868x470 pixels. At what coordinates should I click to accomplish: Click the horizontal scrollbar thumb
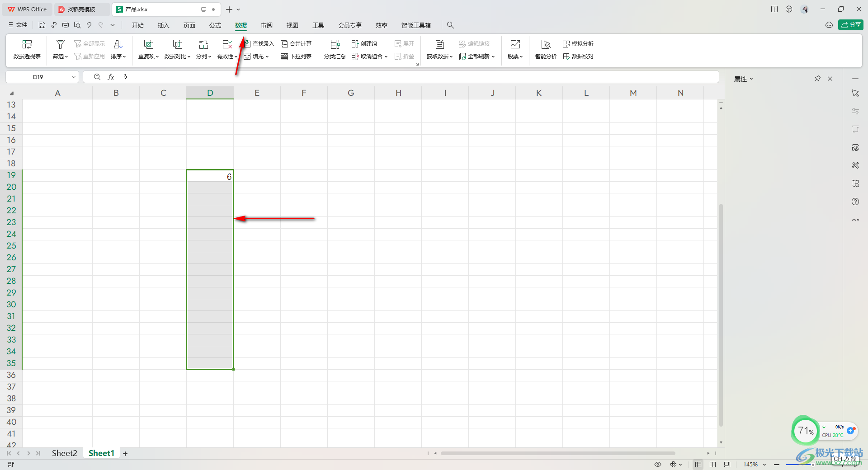tap(558, 453)
